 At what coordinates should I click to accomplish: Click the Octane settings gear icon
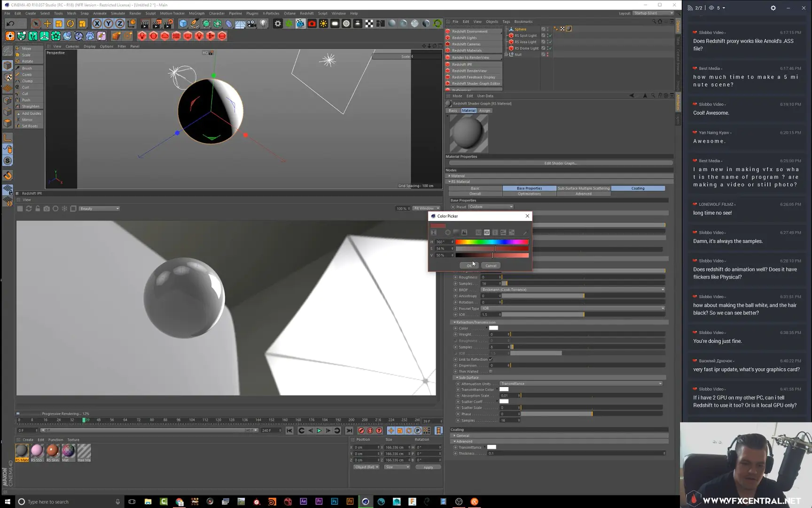278,24
